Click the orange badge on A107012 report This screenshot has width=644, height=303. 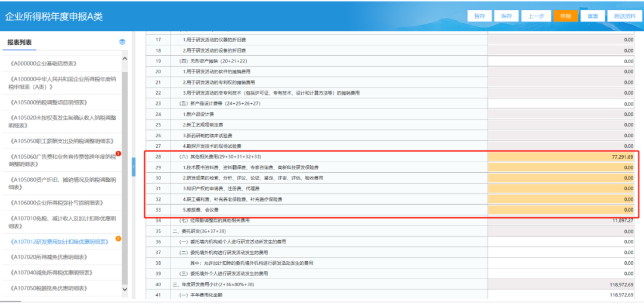pos(118,239)
